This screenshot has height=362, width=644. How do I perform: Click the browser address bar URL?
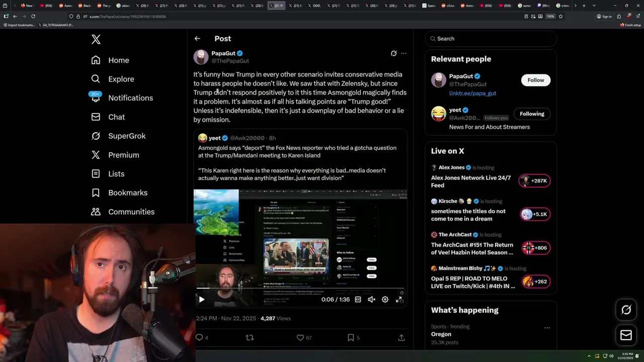point(127,17)
